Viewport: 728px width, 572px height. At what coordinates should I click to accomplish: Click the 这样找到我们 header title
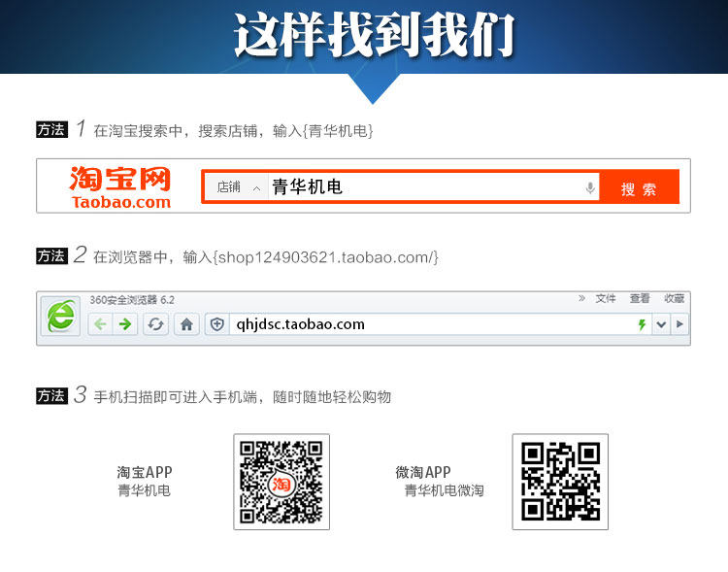click(x=375, y=35)
